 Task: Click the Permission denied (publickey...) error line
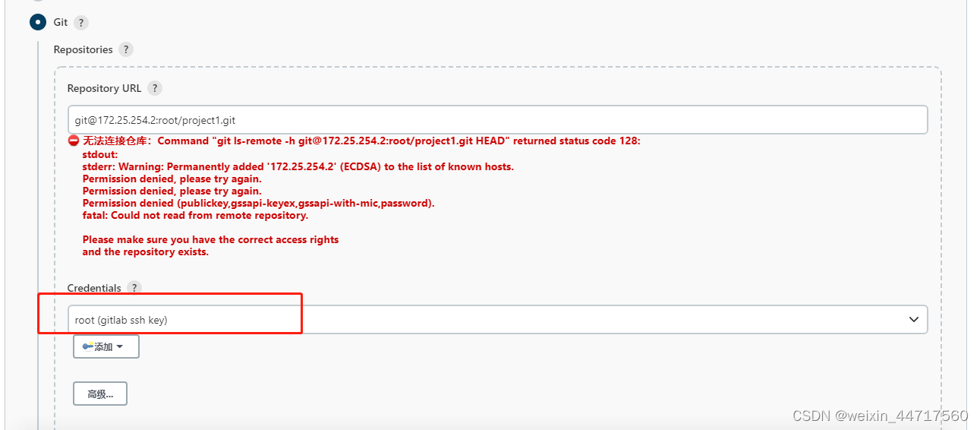point(259,203)
